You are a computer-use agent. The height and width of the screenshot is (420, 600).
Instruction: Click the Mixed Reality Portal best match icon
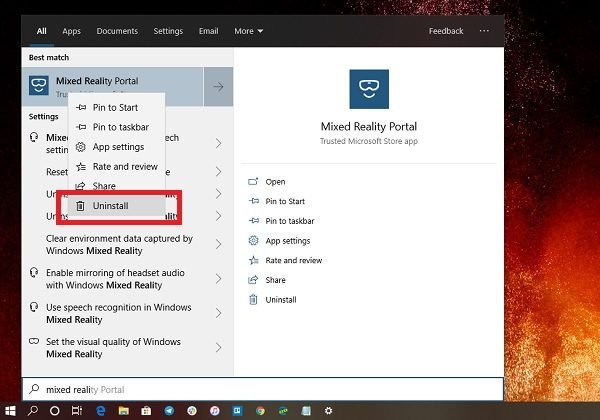[39, 86]
